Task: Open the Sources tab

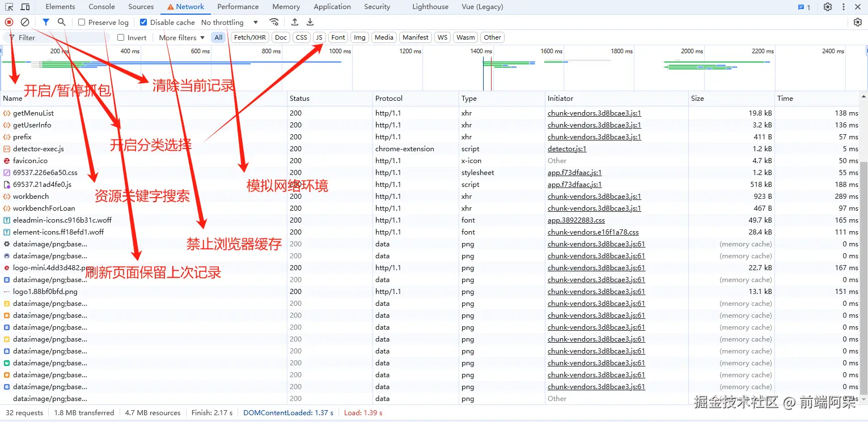Action: (x=141, y=7)
